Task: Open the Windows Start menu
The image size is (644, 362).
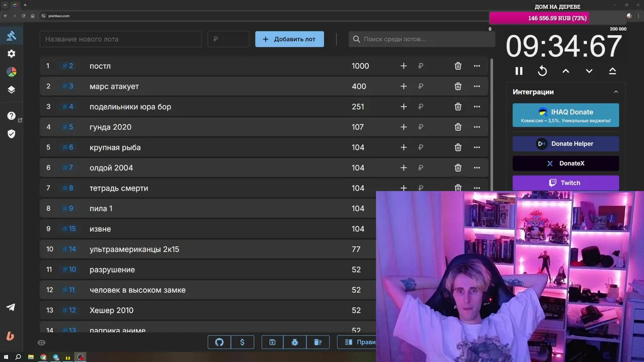Action: tap(6, 357)
